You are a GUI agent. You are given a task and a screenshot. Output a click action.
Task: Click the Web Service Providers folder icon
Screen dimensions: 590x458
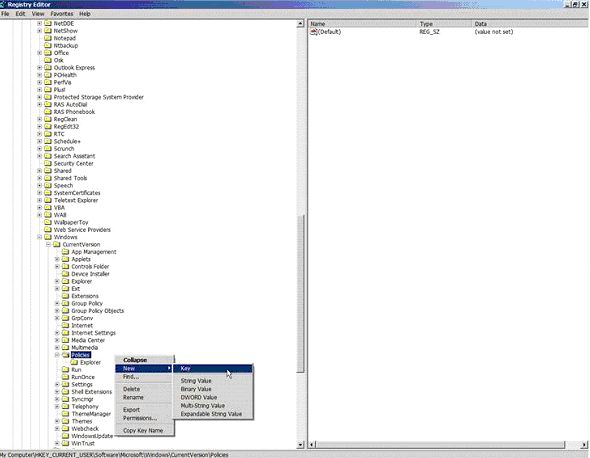[x=48, y=230]
